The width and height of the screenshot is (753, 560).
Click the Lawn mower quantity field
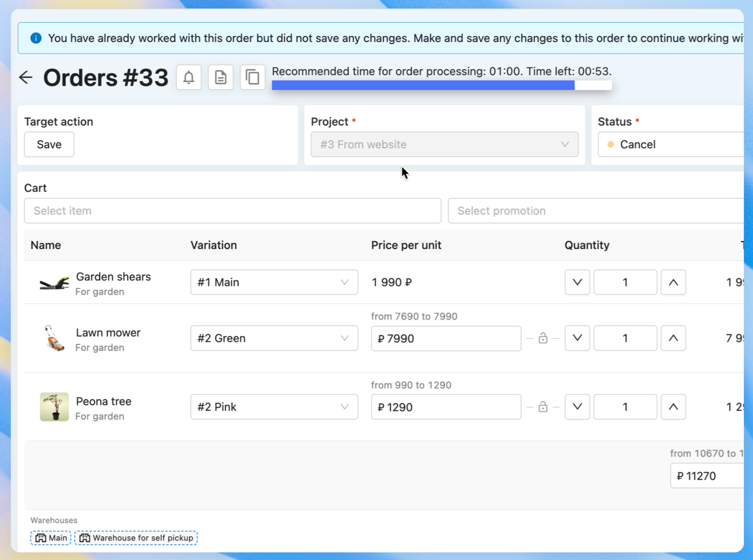click(x=625, y=338)
